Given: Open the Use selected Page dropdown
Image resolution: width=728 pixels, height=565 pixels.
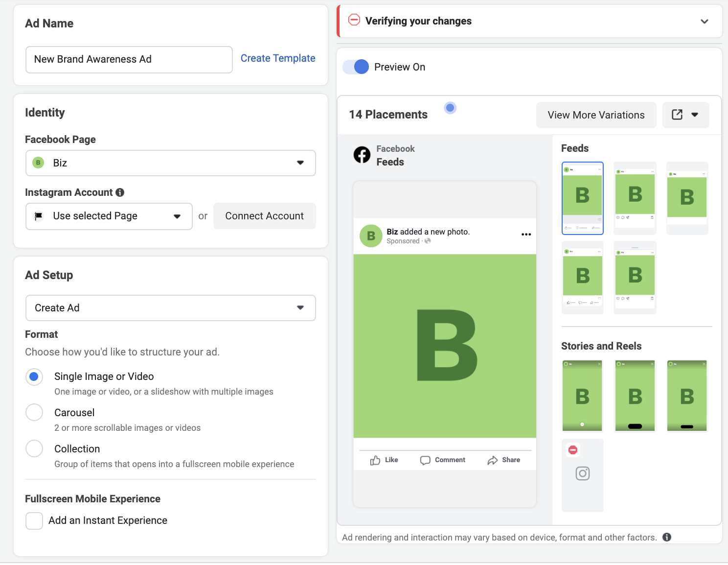Looking at the screenshot, I should click(x=109, y=216).
